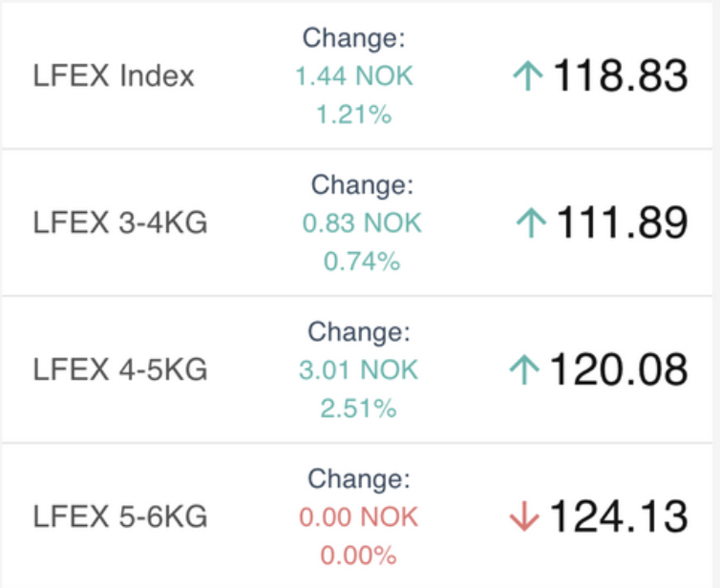Viewport: 720px width, 588px height.
Task: Click the red 0.00% percentage change
Action: pos(359,555)
